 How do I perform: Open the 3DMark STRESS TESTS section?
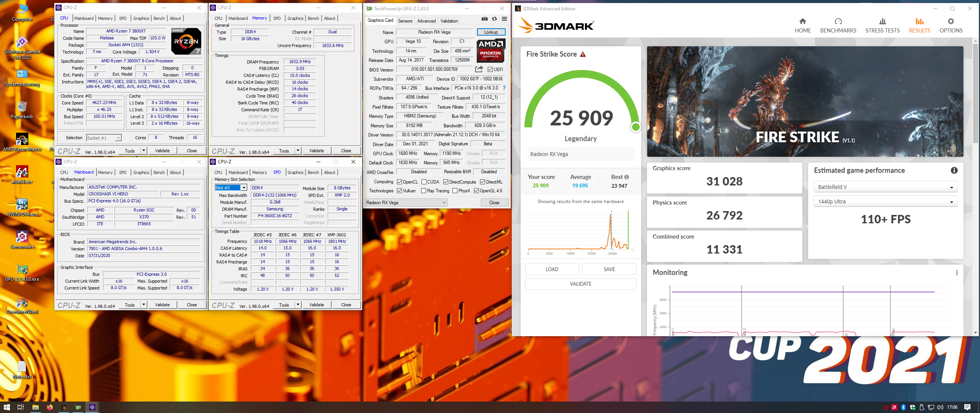click(882, 26)
